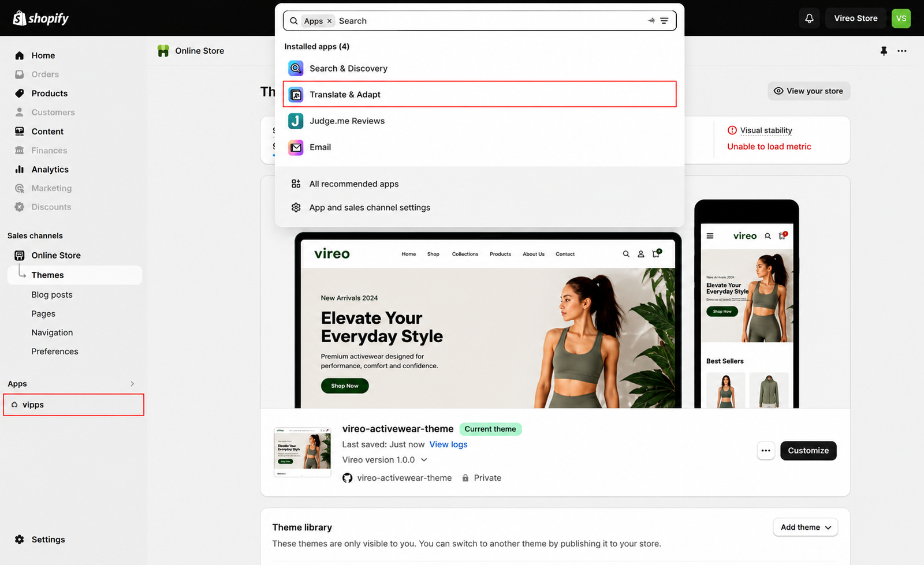
Task: Expand the Apps section chevron
Action: pos(132,384)
